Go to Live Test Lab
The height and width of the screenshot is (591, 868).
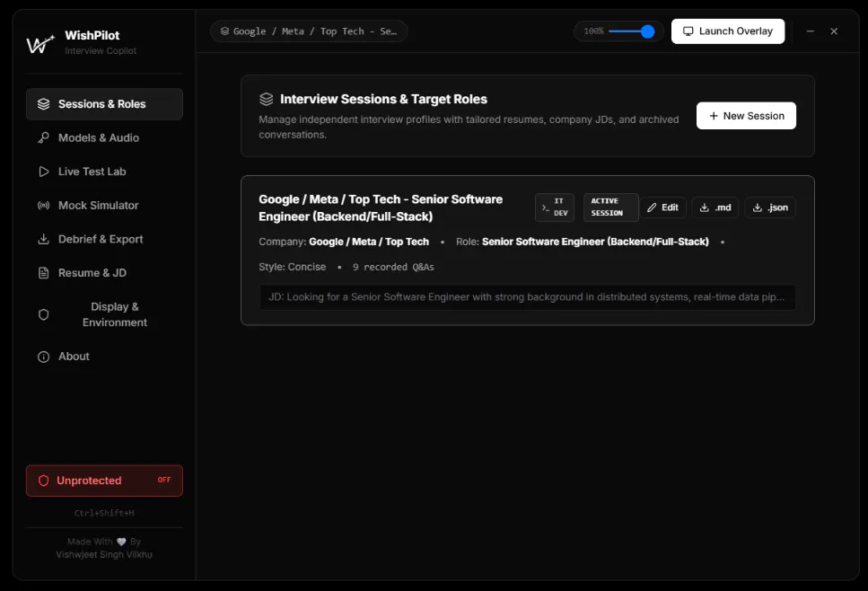pyautogui.click(x=104, y=172)
